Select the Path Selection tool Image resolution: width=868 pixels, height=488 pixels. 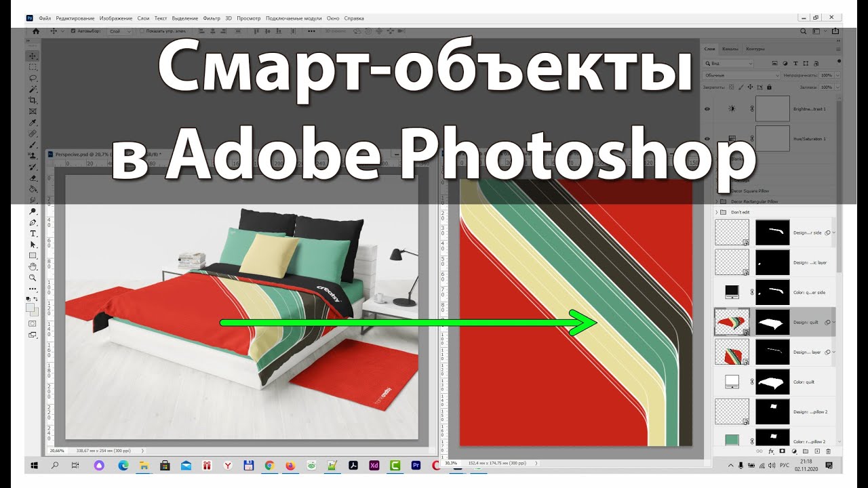click(x=33, y=244)
